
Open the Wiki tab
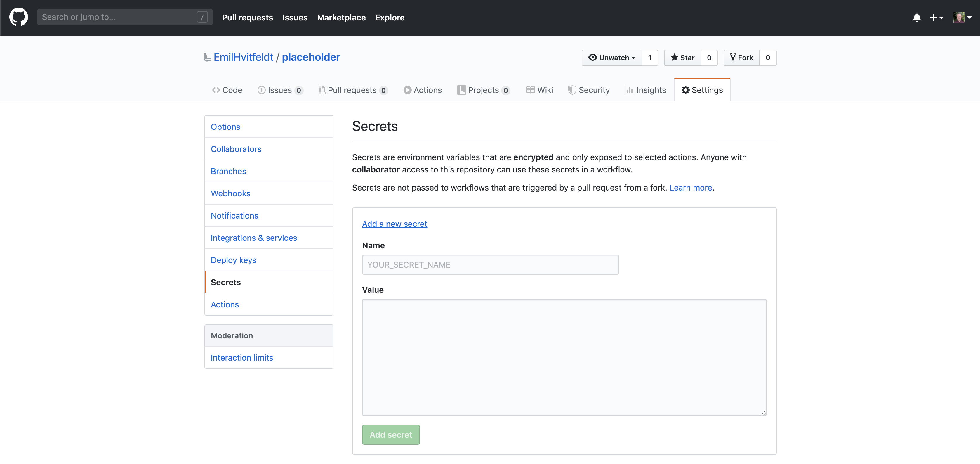[539, 90]
